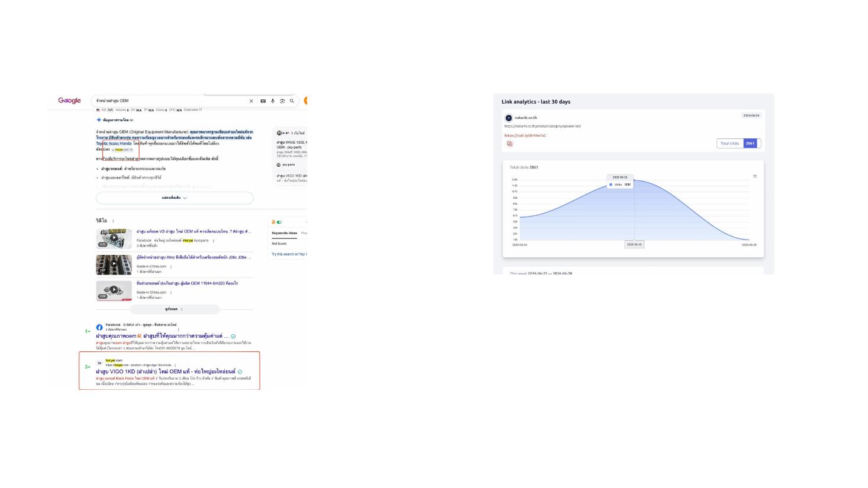Click verified badge beside Facebook result title
Screen dimensions: 868x488
click(x=233, y=337)
